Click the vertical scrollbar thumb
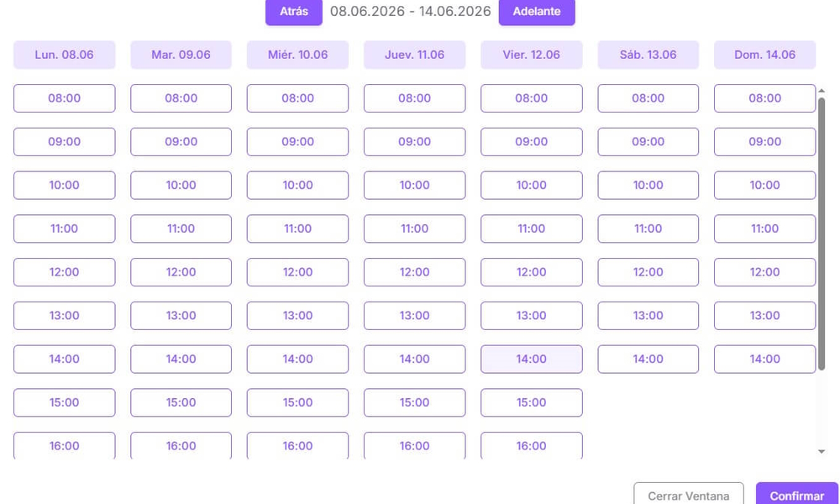The image size is (840, 504). tap(822, 234)
